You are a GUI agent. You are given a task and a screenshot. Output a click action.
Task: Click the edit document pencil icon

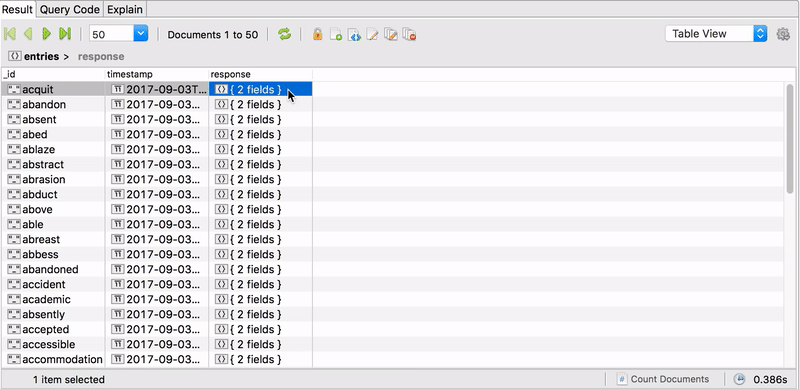click(x=372, y=34)
